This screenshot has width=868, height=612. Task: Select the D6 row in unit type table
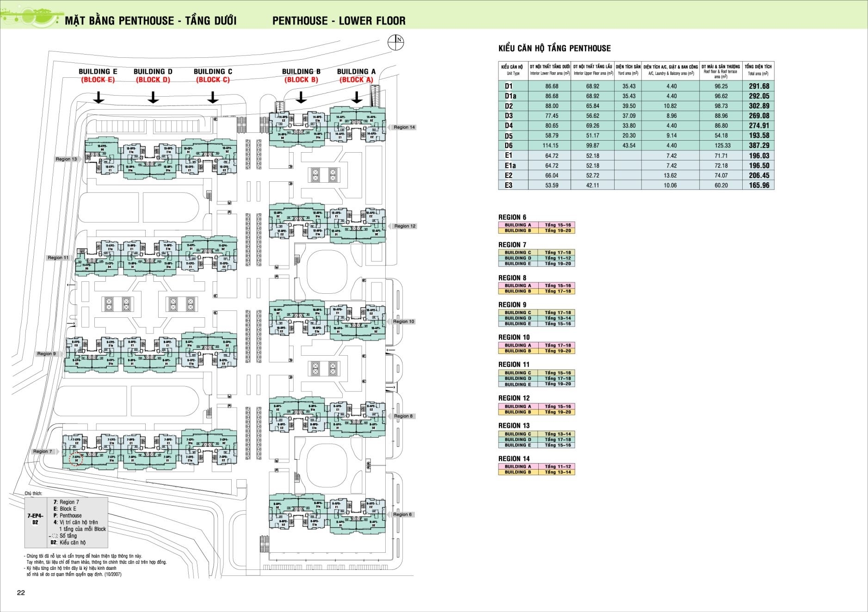pyautogui.click(x=636, y=146)
